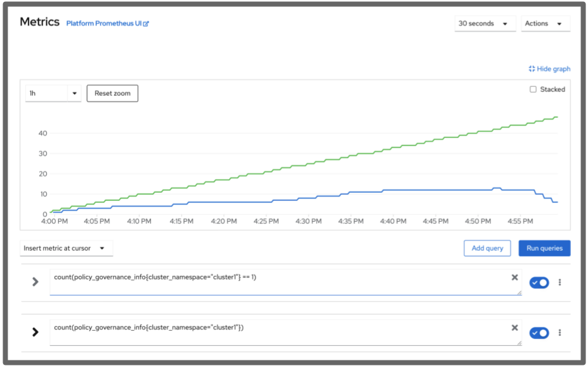Expand the first query results row
This screenshot has height=368, width=588.
coord(35,282)
